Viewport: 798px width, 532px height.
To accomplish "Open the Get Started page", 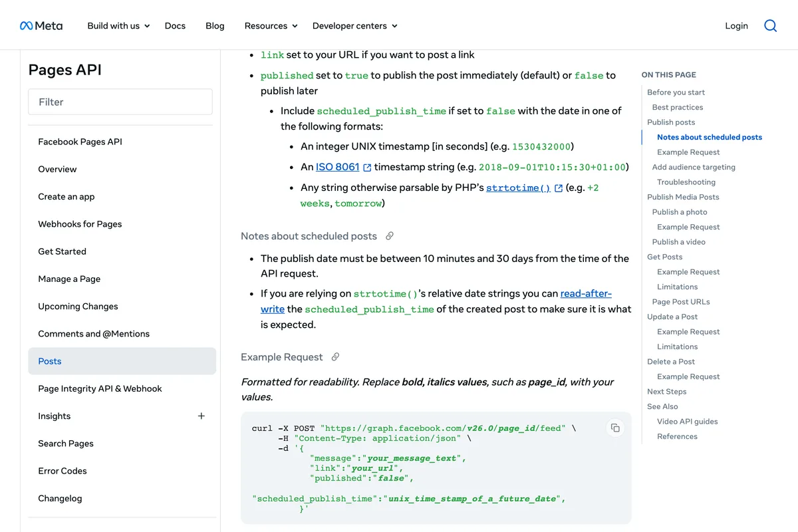I will pos(62,251).
